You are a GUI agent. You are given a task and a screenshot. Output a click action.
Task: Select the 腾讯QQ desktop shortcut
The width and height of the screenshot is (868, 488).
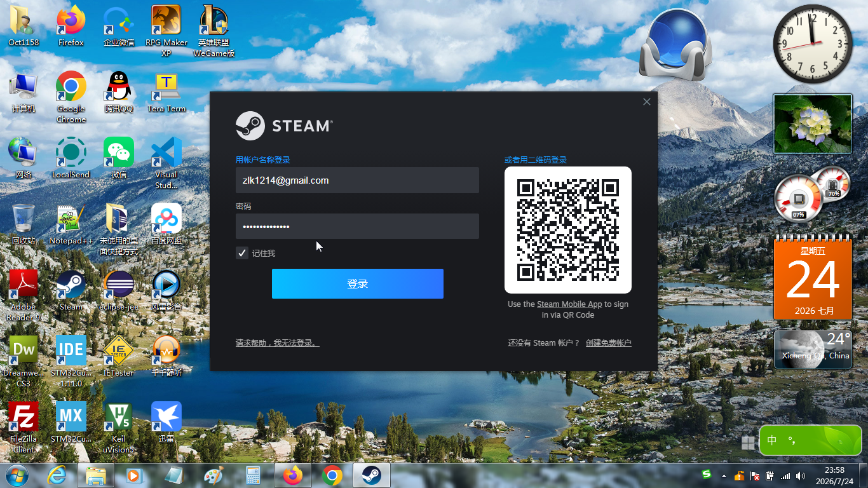119,93
